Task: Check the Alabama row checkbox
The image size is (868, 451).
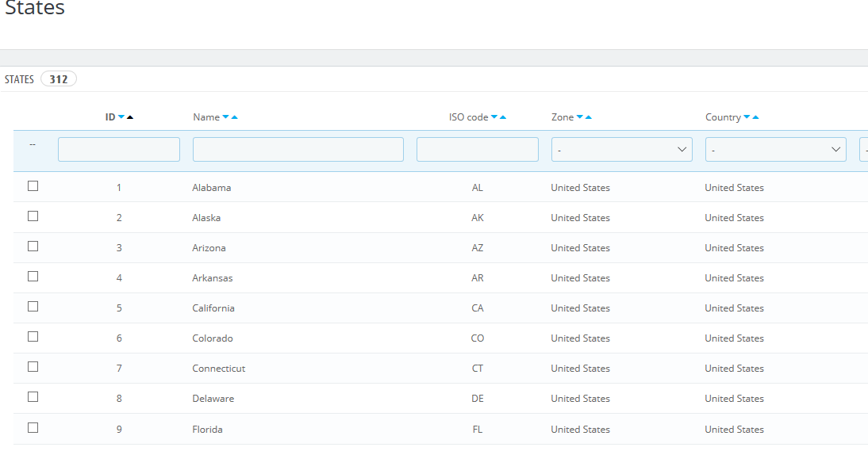Action: click(33, 186)
